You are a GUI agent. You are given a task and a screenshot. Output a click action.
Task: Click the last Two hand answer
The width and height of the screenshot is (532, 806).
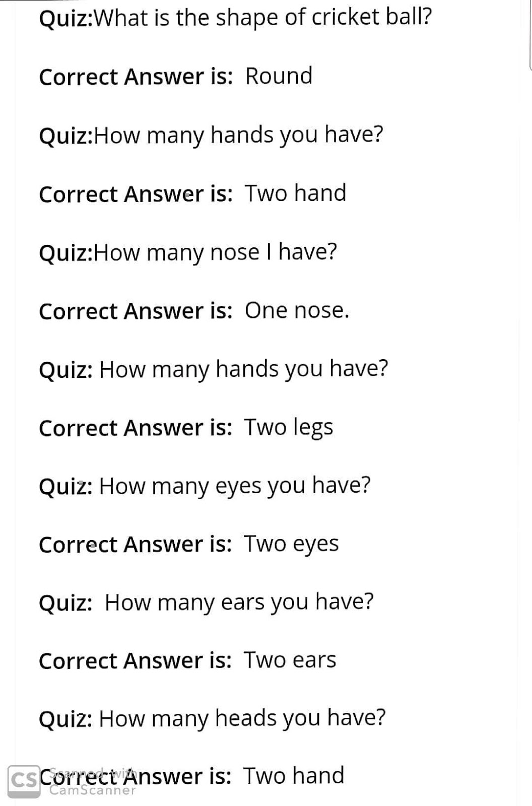point(294,776)
